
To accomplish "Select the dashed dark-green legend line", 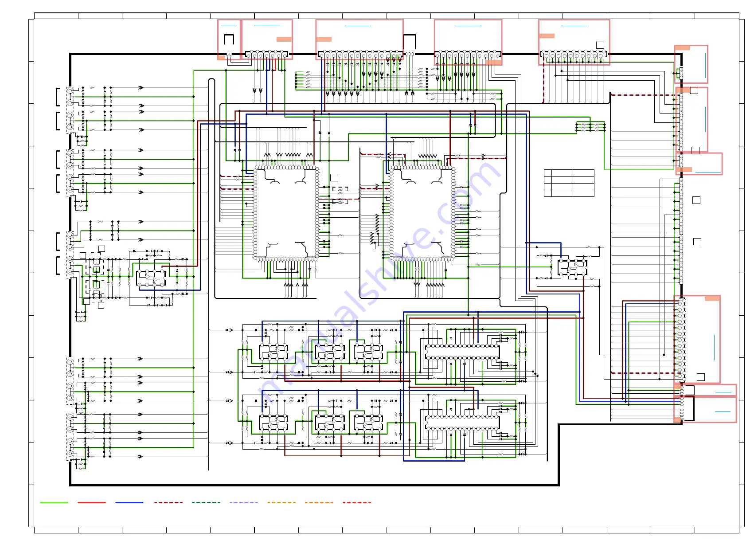I will click(x=206, y=502).
